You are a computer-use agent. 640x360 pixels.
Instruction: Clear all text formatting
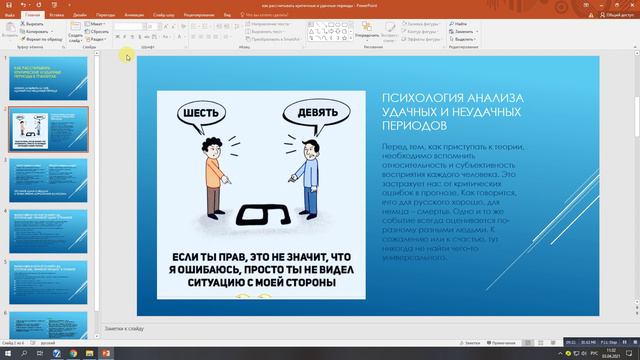click(x=183, y=27)
